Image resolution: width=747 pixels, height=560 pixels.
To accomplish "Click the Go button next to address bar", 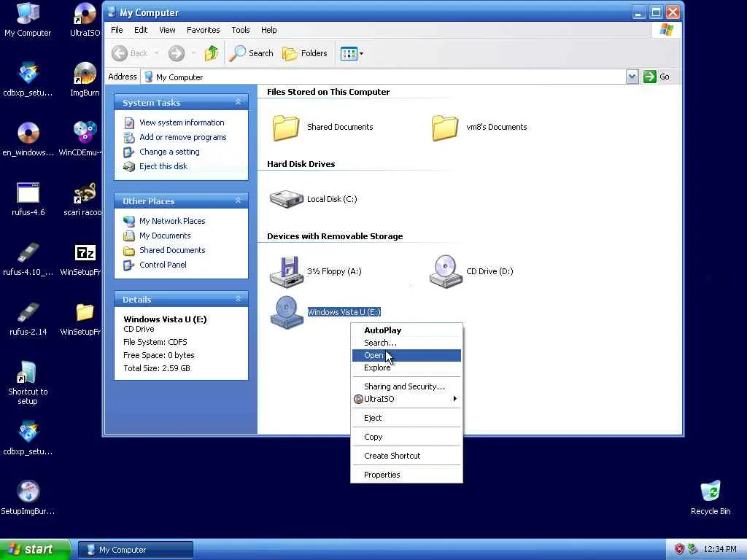I will tap(657, 77).
